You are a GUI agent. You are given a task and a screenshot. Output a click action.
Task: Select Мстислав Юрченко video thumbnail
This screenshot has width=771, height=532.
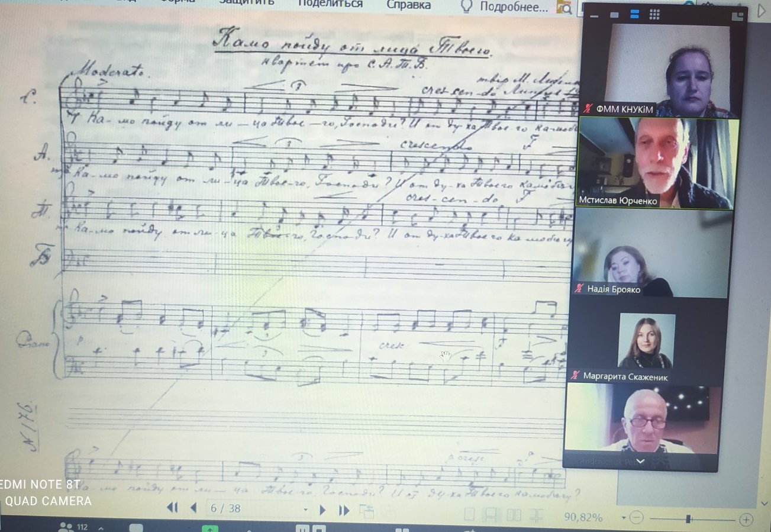point(658,163)
